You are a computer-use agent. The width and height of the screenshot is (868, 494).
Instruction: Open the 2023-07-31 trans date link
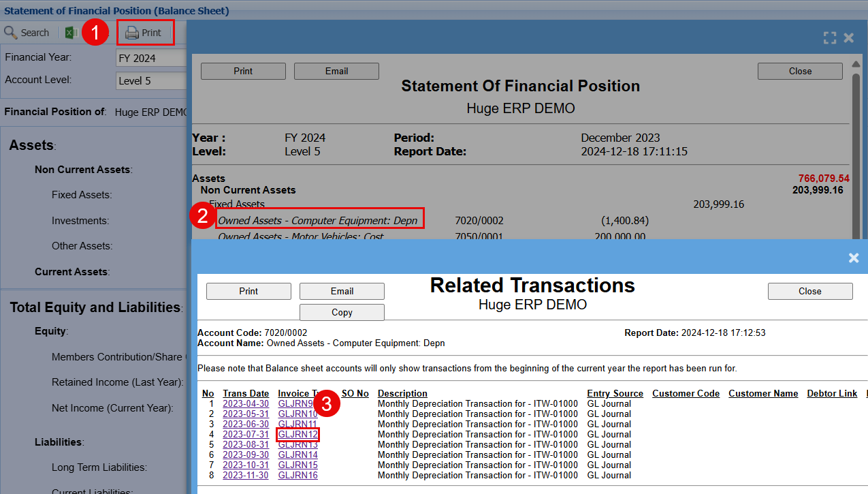246,434
